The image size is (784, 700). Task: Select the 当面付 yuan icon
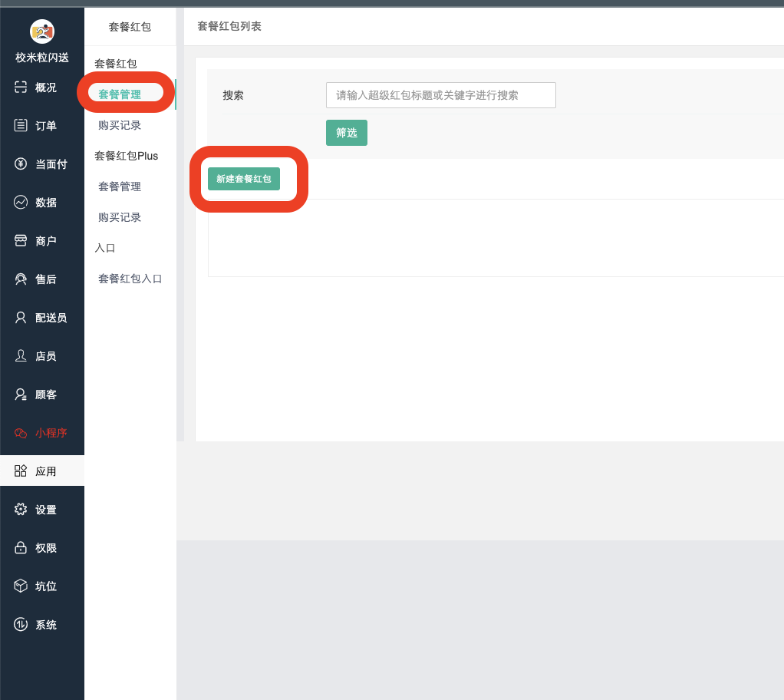click(21, 163)
